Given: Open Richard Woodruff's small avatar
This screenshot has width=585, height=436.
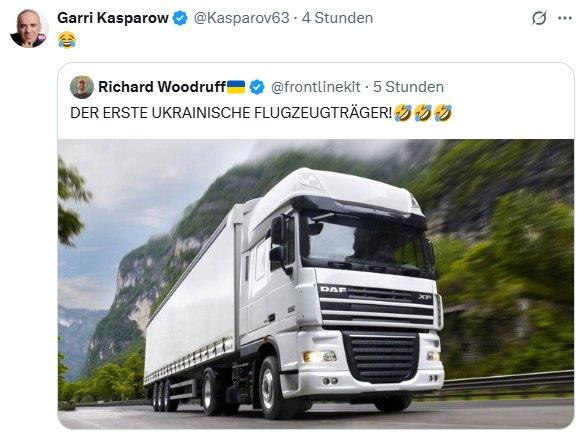Looking at the screenshot, I should tap(82, 87).
